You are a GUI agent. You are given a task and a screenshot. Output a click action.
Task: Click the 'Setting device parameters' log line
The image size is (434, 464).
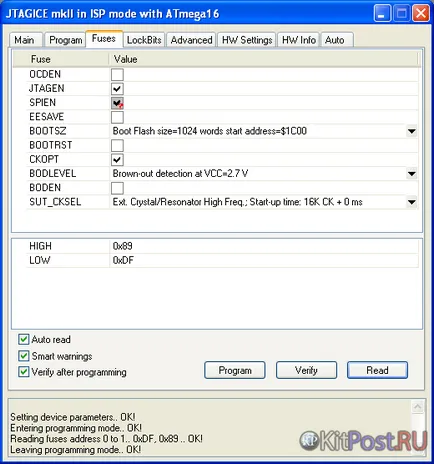click(73, 417)
